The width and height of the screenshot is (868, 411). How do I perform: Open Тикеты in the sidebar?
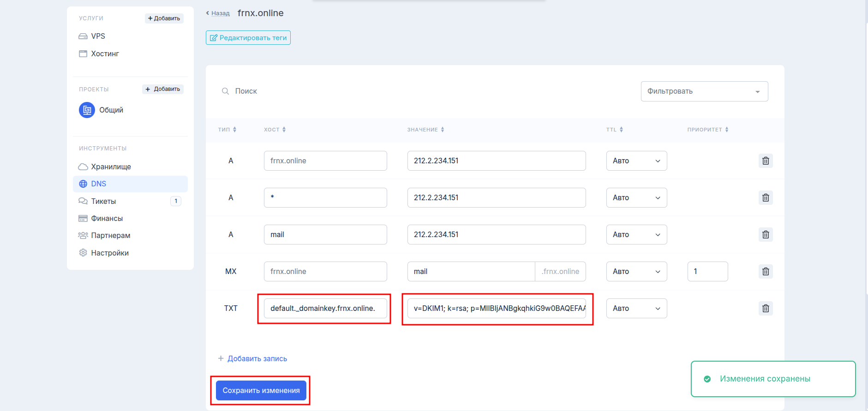point(103,201)
